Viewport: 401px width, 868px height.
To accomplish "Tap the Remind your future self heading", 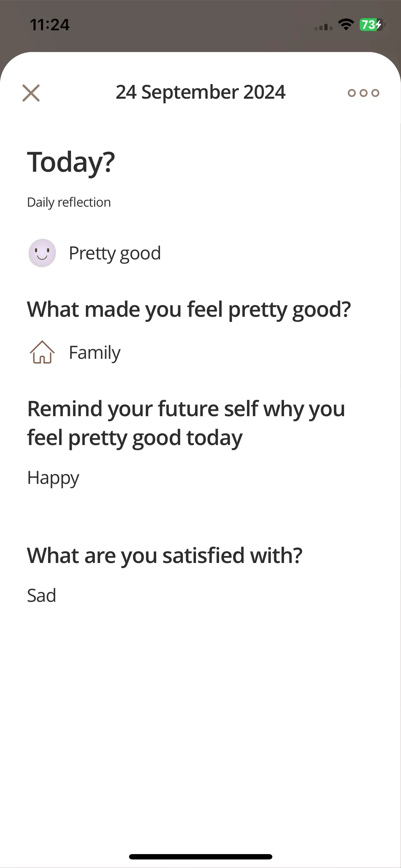I will (186, 423).
